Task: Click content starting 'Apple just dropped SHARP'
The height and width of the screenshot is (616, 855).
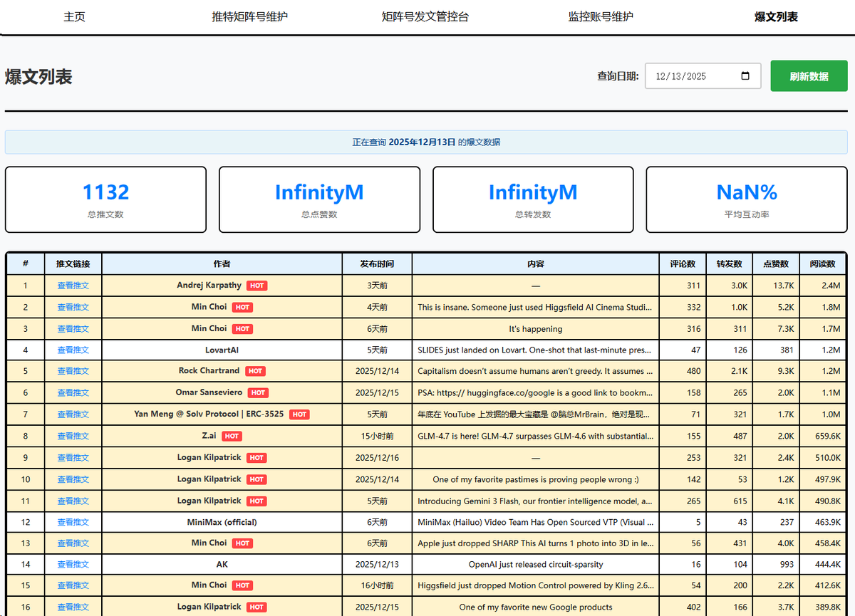Action: [x=536, y=543]
